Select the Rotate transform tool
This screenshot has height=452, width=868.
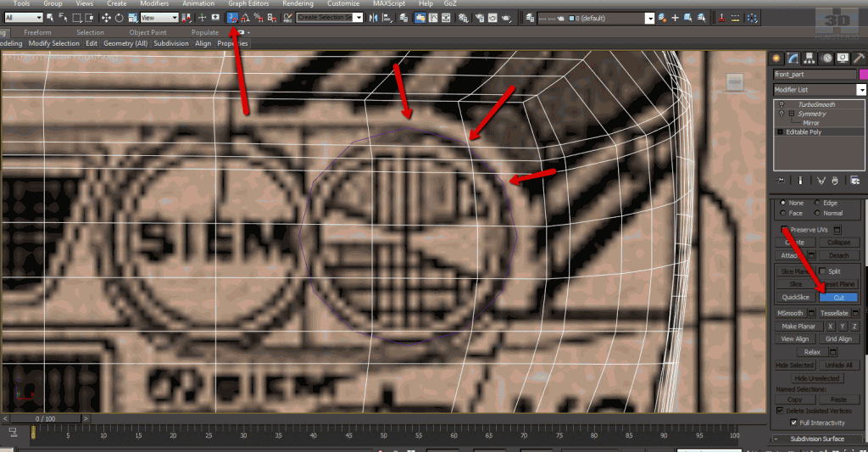coord(119,18)
